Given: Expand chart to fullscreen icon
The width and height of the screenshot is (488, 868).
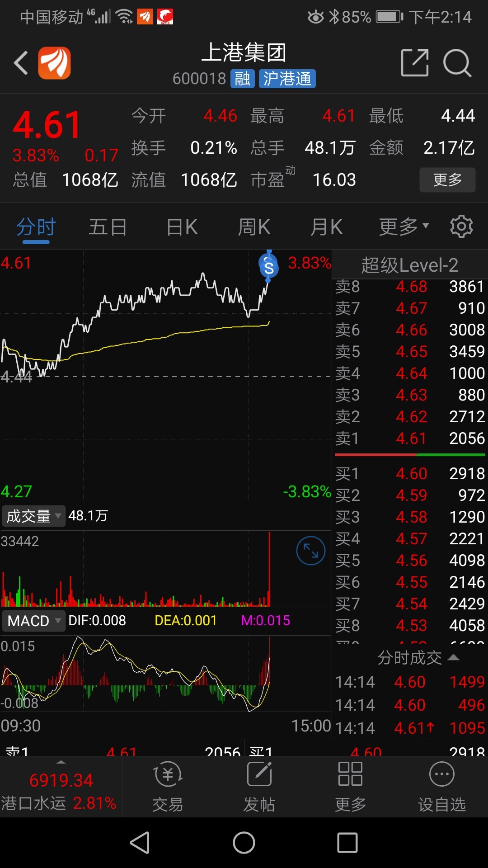Looking at the screenshot, I should (310, 551).
